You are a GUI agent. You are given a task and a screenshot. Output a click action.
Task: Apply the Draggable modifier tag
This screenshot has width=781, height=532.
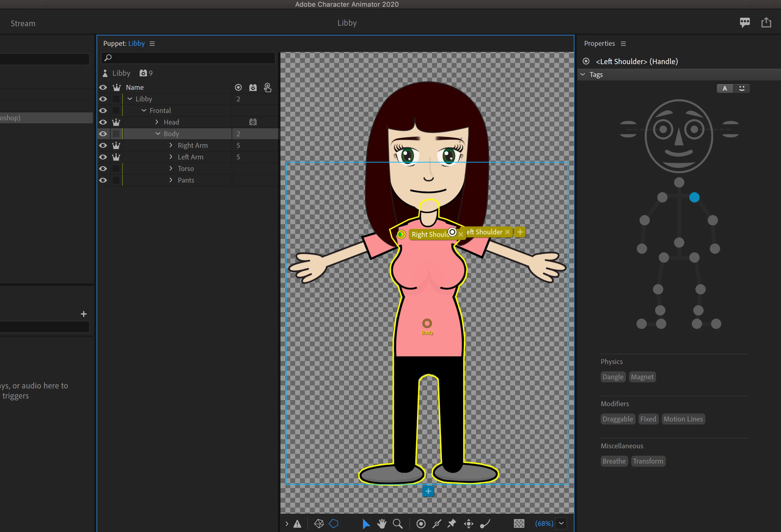point(617,419)
